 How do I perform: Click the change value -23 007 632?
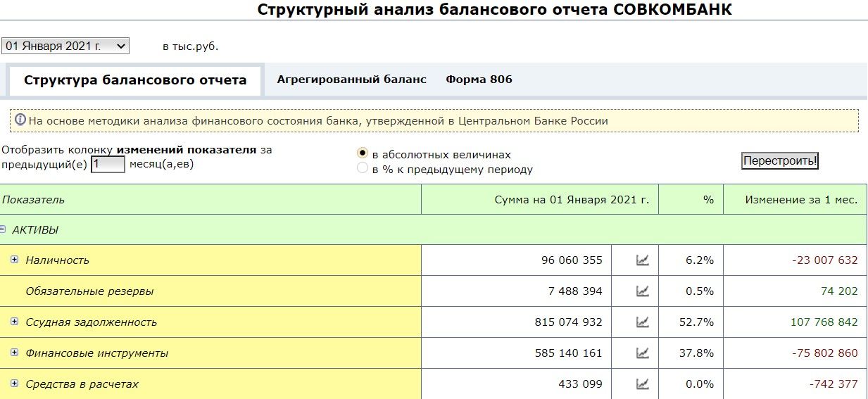click(825, 260)
